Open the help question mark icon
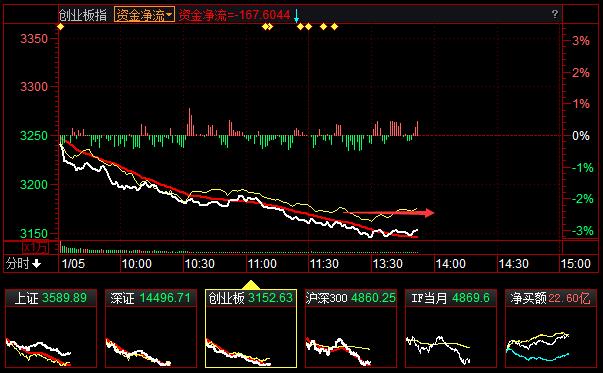Screen dimensions: 603x373 (555, 14)
